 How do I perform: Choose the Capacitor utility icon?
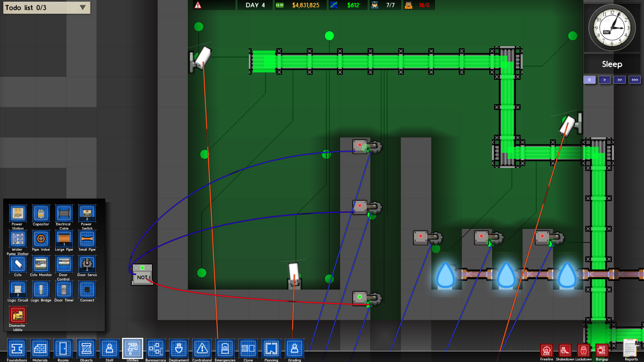[x=41, y=213]
